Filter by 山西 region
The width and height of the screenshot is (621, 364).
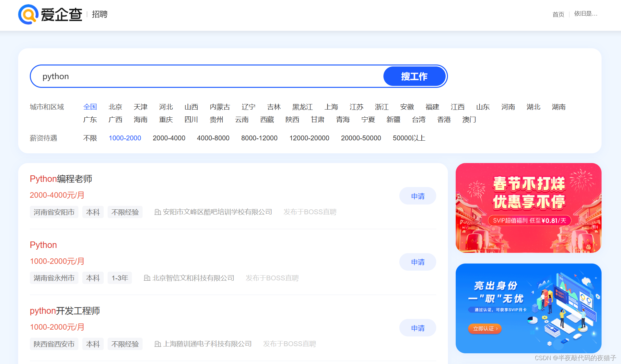point(191,107)
